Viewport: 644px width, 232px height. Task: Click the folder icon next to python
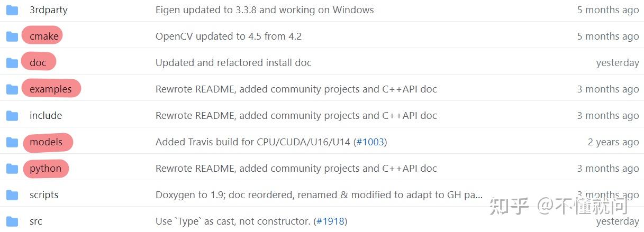point(12,169)
